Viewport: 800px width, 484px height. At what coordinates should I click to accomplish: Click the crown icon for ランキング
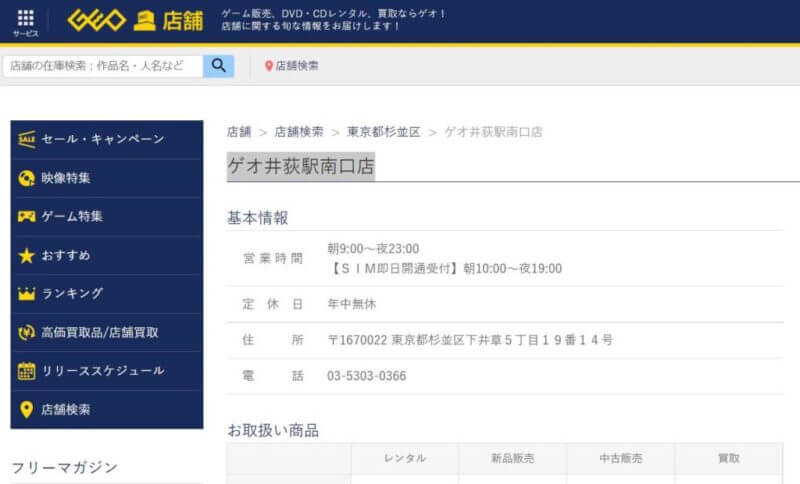(27, 294)
